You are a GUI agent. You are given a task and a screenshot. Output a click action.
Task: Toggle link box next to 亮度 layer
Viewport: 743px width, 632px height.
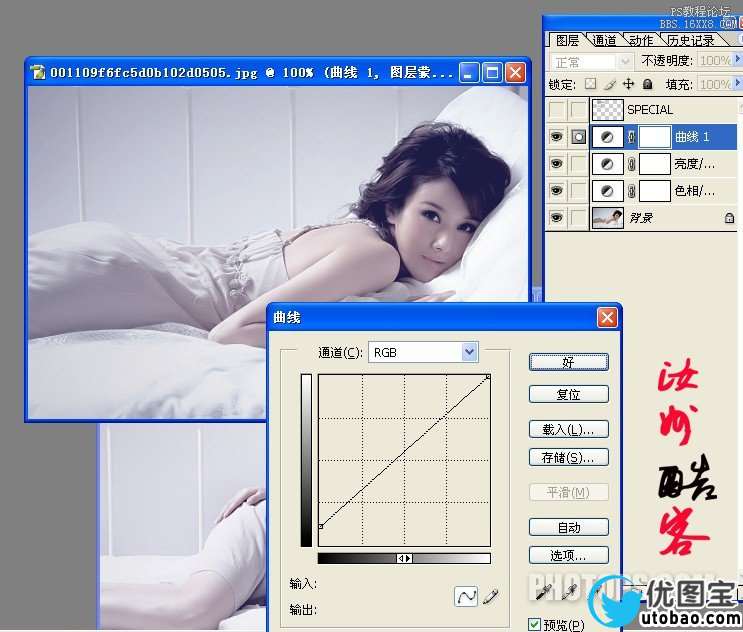(578, 164)
